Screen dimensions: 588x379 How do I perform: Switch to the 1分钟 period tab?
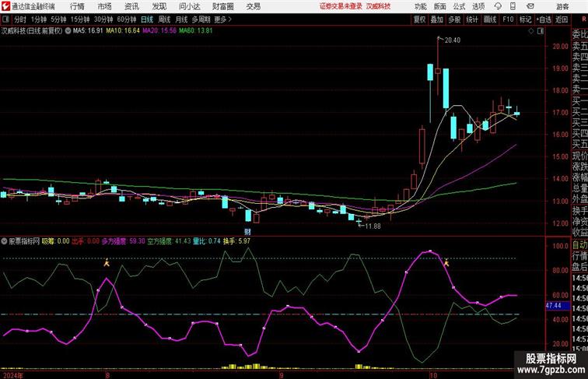pyautogui.click(x=39, y=19)
